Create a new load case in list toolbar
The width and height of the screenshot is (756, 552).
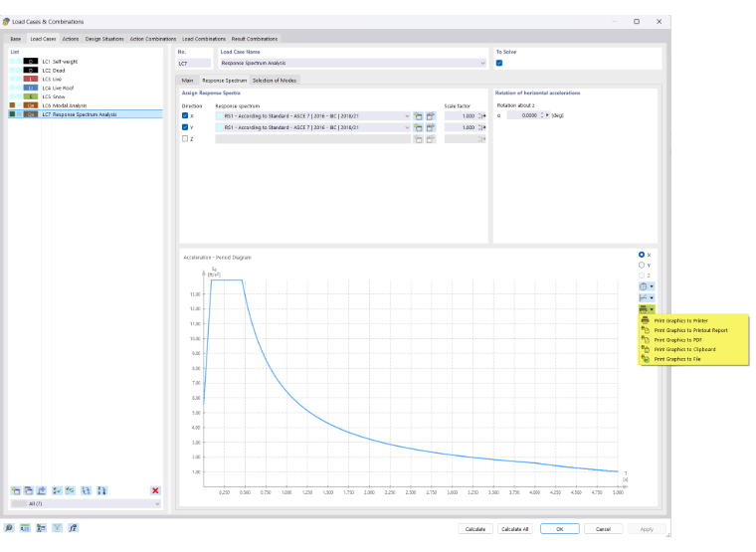coord(16,490)
